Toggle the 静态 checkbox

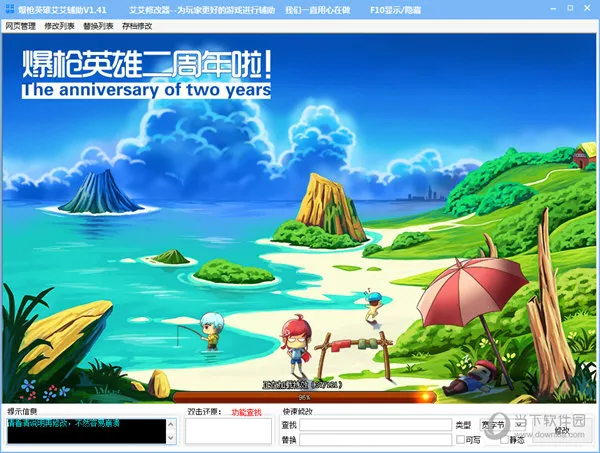click(503, 440)
